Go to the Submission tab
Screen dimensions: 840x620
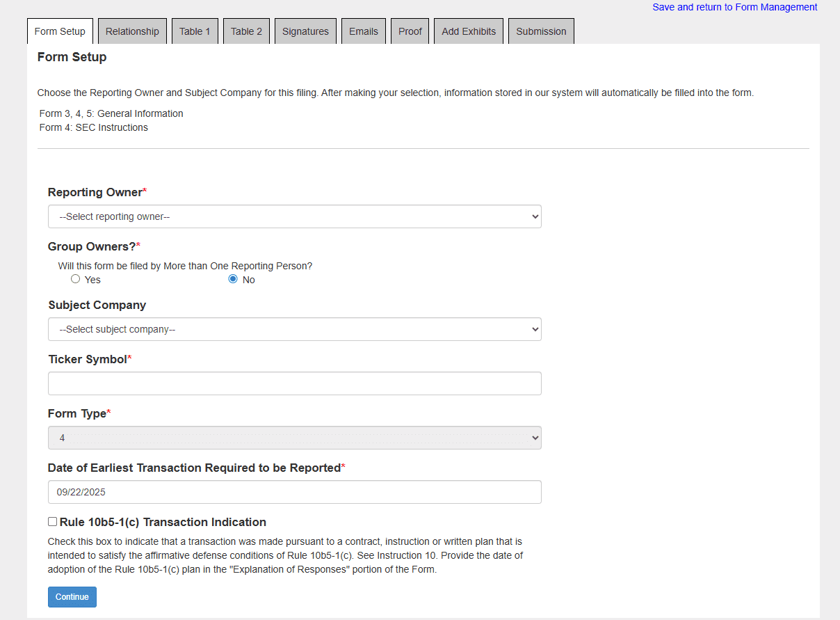pos(541,31)
